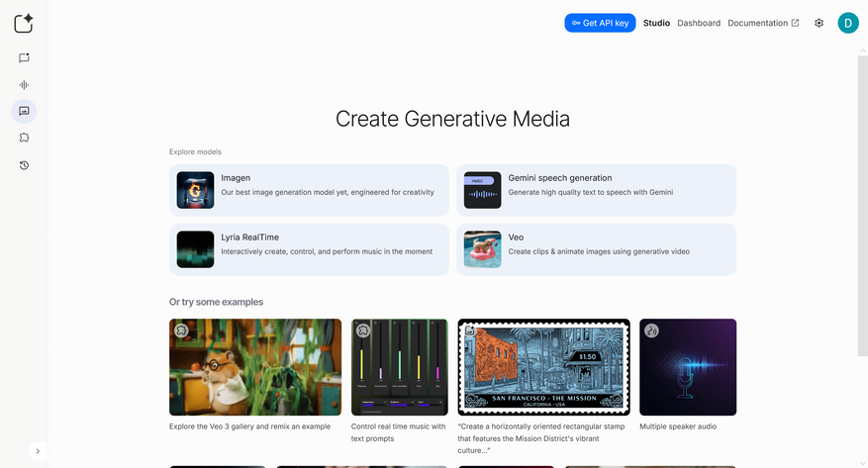Viewport: 868px width, 468px height.
Task: Open the account avatar D
Action: pyautogui.click(x=847, y=23)
